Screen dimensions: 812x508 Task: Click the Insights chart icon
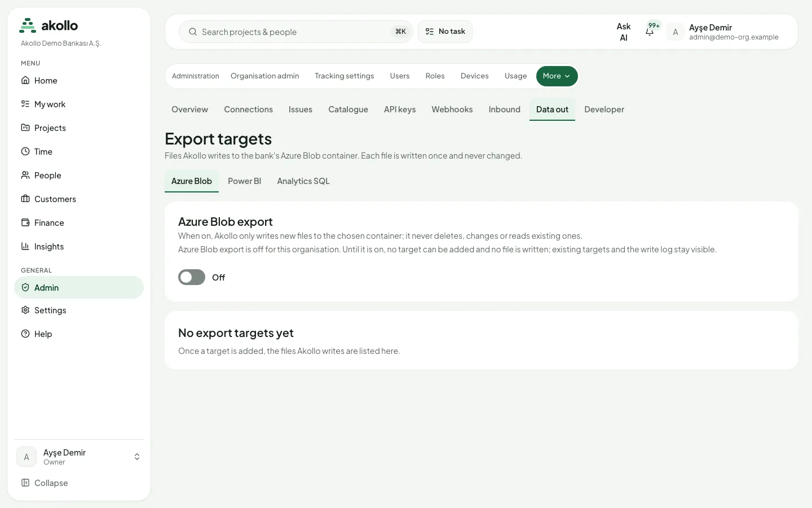(25, 246)
